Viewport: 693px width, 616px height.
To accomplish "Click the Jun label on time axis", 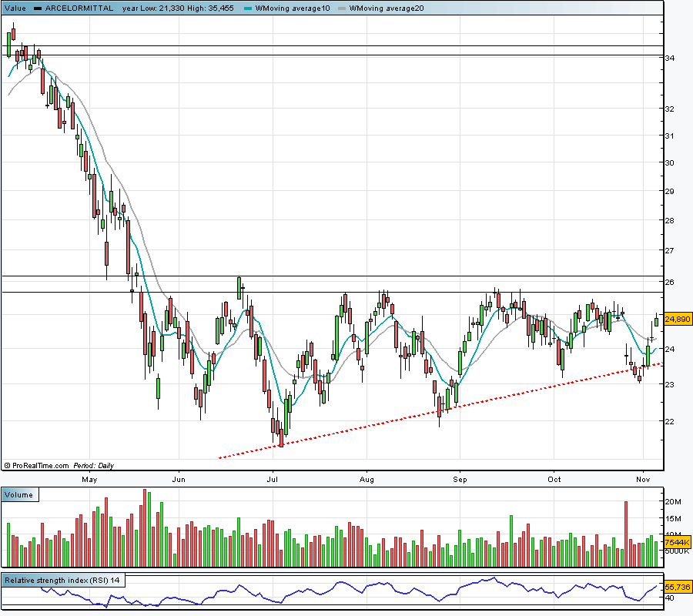I will [179, 480].
